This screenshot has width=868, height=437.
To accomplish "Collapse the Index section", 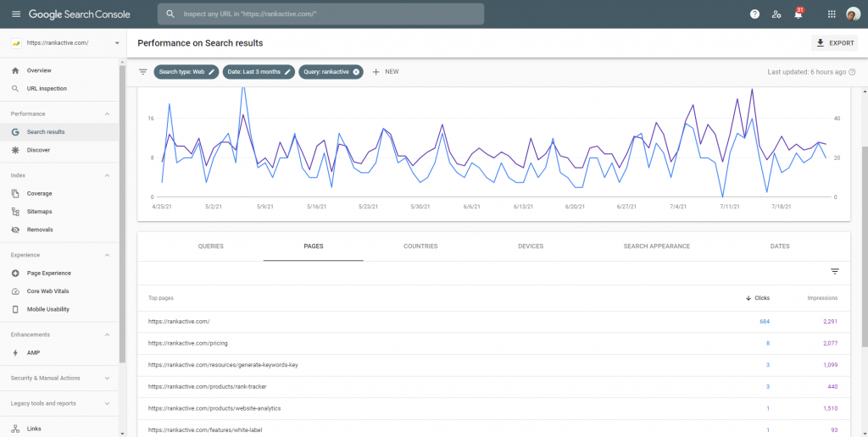I will tap(108, 175).
